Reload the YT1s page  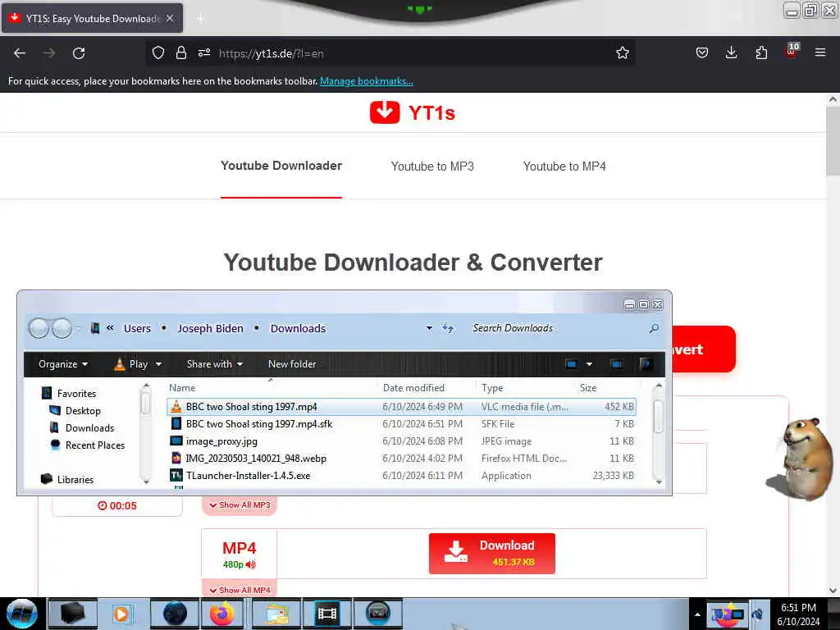79,53
